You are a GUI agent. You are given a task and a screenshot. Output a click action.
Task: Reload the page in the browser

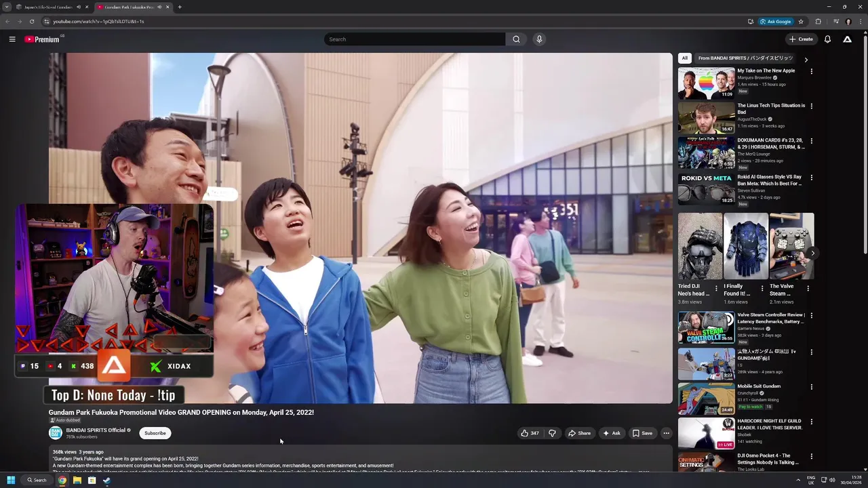(31, 22)
